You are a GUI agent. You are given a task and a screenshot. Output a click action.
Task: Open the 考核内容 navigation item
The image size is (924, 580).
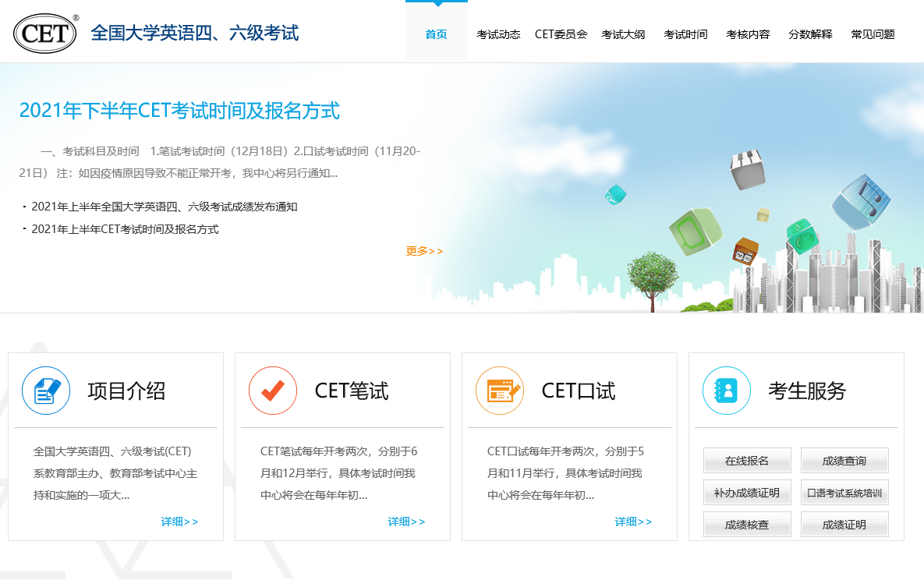click(x=749, y=34)
